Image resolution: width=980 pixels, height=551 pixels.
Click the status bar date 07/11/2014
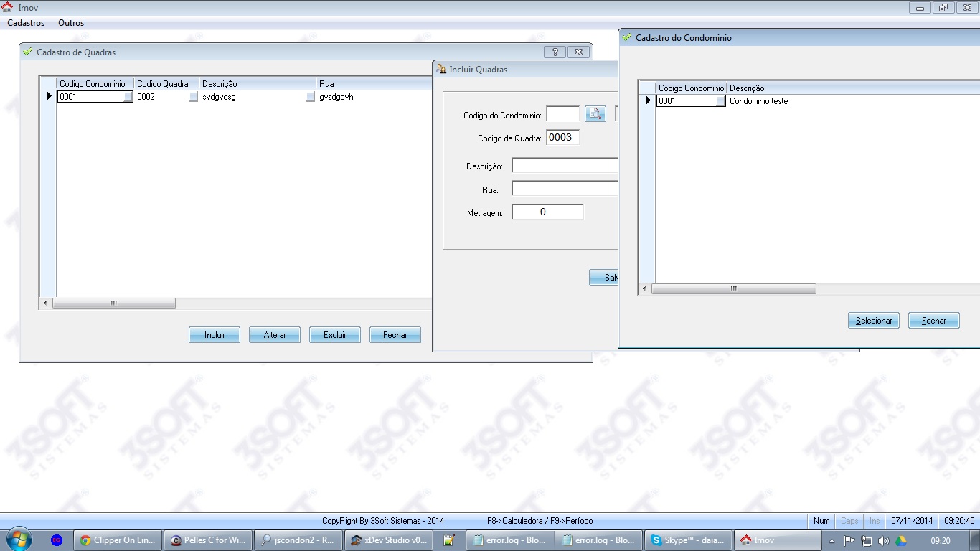tap(912, 521)
